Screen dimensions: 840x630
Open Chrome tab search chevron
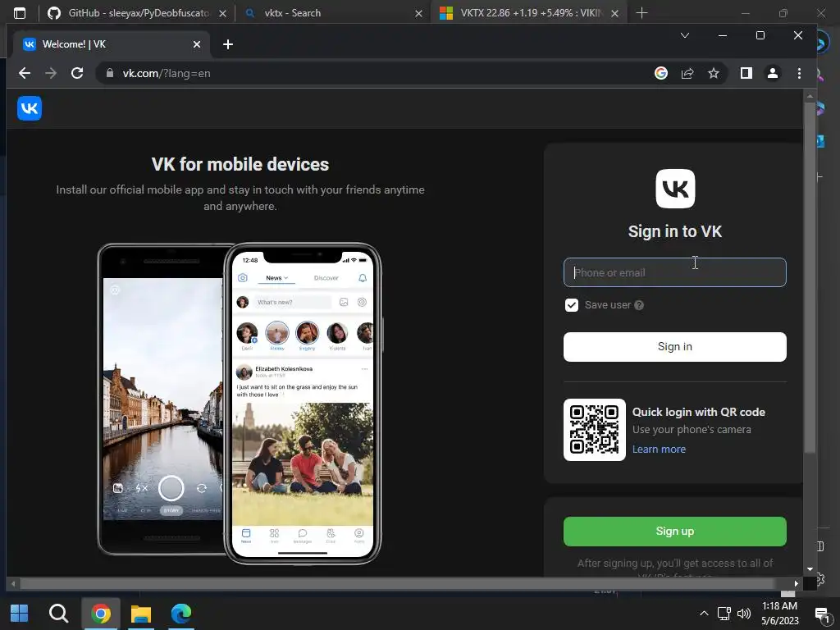point(685,35)
